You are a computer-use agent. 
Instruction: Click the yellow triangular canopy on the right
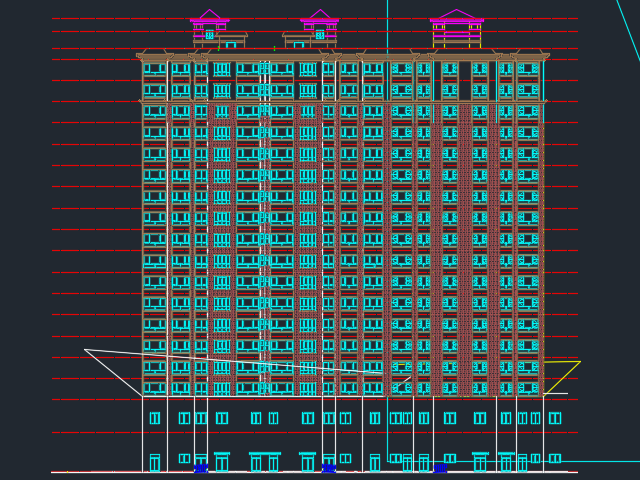pyautogui.click(x=562, y=376)
